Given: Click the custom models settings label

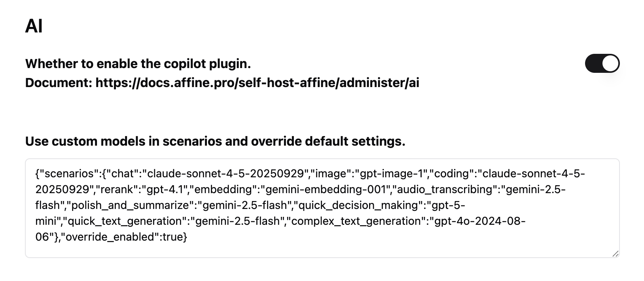Looking at the screenshot, I should 216,141.
